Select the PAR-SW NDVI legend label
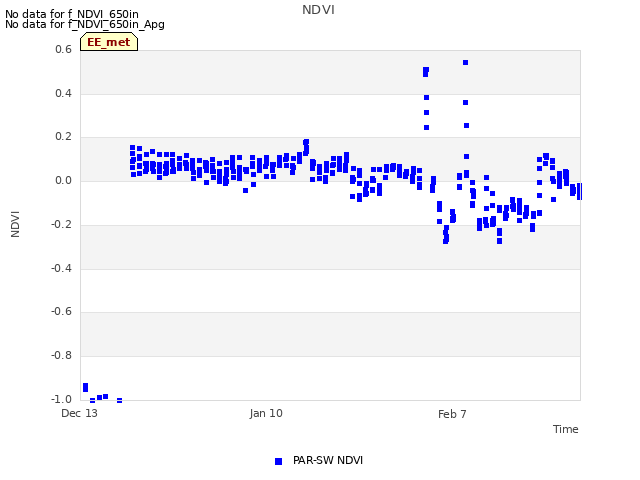640x480 pixels. (x=328, y=460)
